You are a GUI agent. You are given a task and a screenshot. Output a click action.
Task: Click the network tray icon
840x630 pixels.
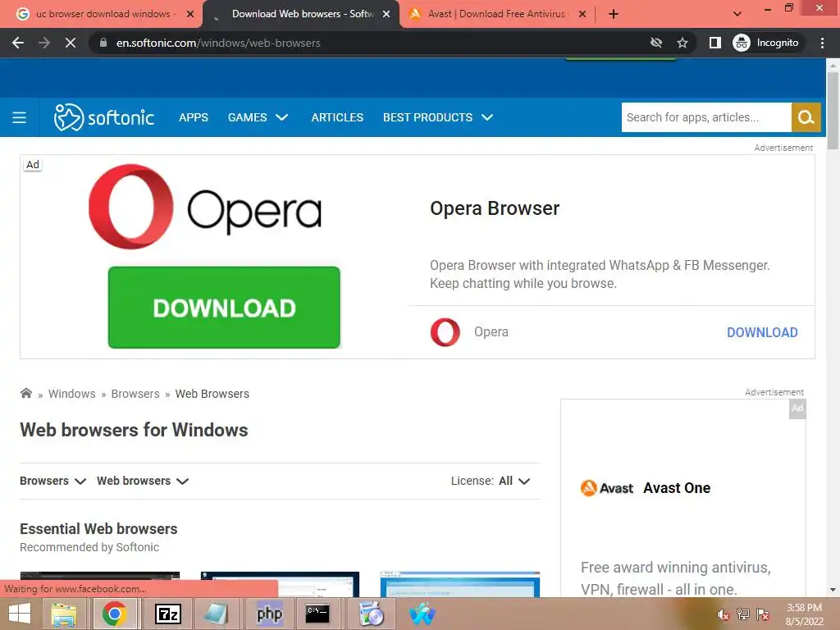tap(742, 614)
